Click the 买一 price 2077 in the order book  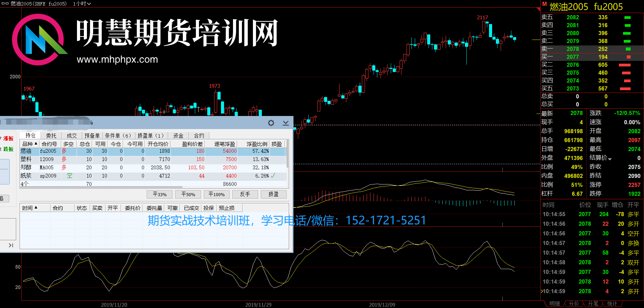573,57
